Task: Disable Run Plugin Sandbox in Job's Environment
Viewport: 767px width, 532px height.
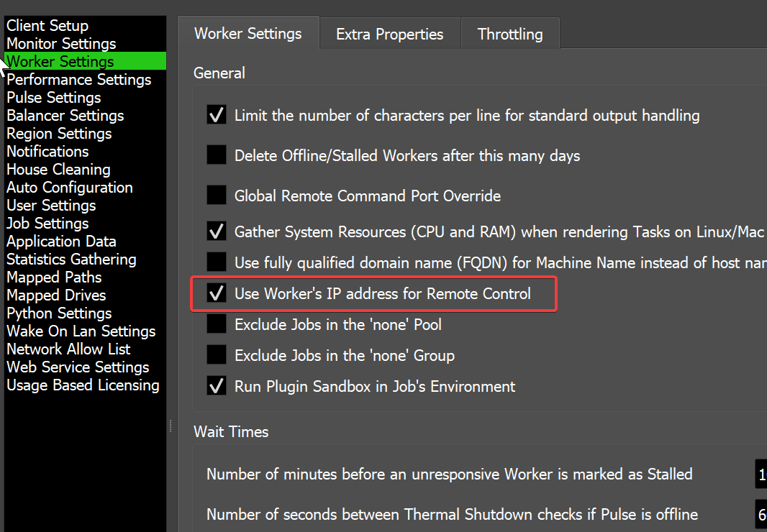Action: click(217, 386)
